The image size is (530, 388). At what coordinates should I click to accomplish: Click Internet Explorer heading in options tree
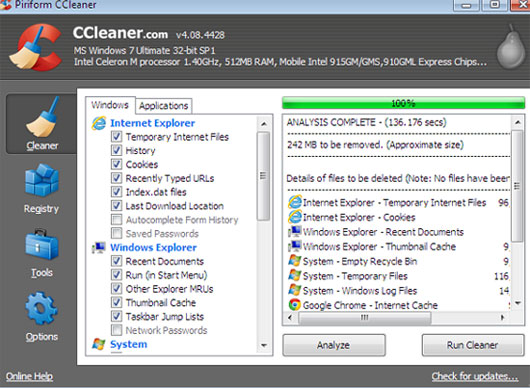153,123
